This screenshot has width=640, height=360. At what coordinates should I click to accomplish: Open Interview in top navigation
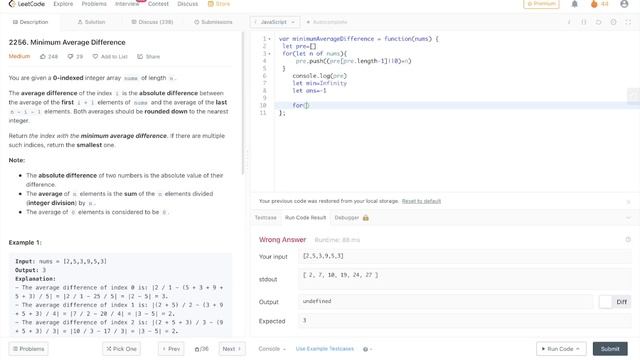pos(127,4)
